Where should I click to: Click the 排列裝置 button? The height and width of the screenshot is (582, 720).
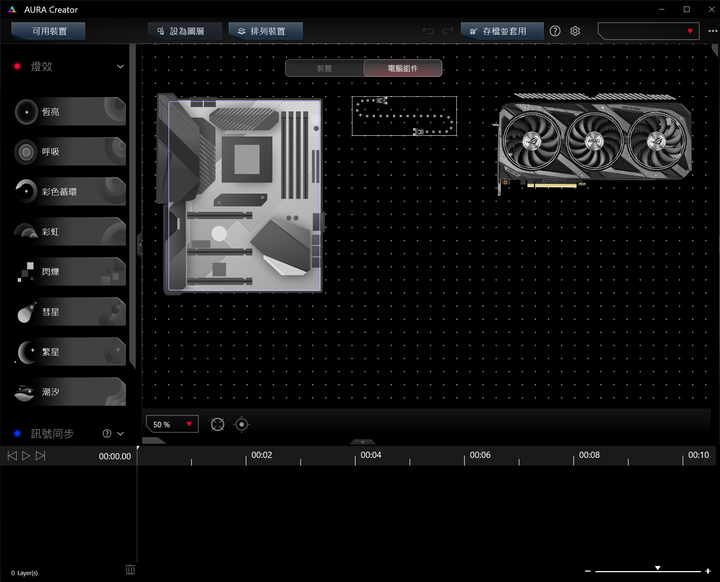pos(265,31)
